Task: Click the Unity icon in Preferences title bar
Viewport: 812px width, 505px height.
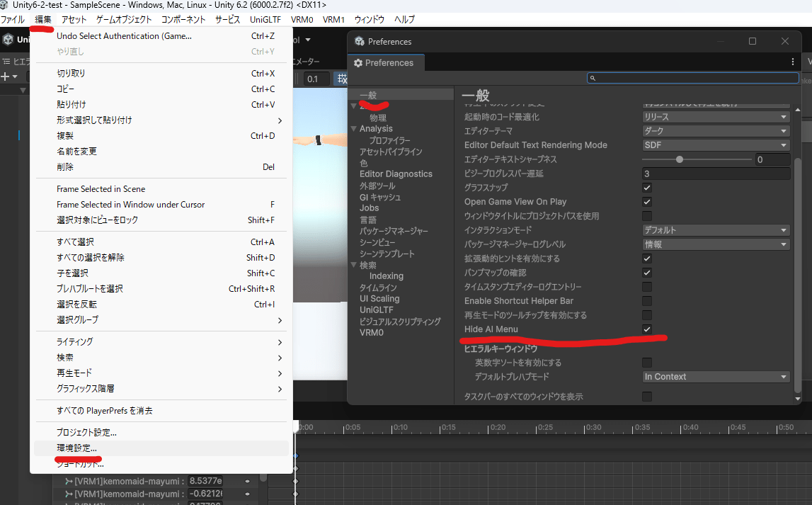Action: pos(359,42)
